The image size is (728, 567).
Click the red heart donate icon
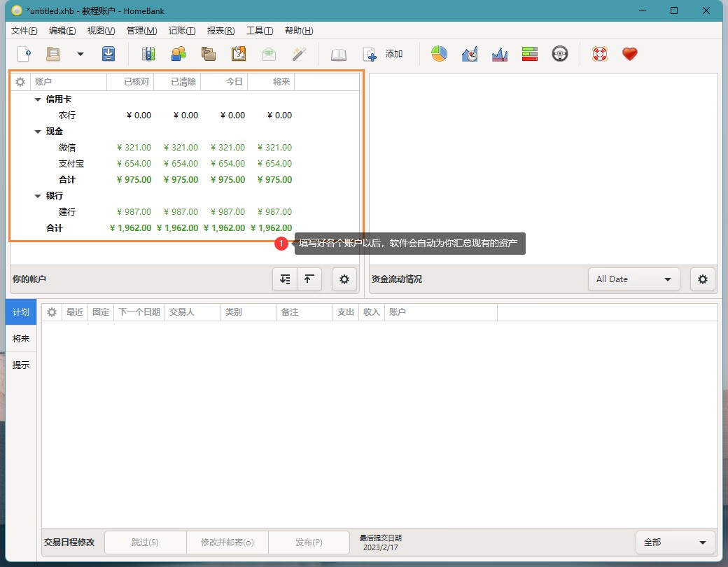point(630,54)
